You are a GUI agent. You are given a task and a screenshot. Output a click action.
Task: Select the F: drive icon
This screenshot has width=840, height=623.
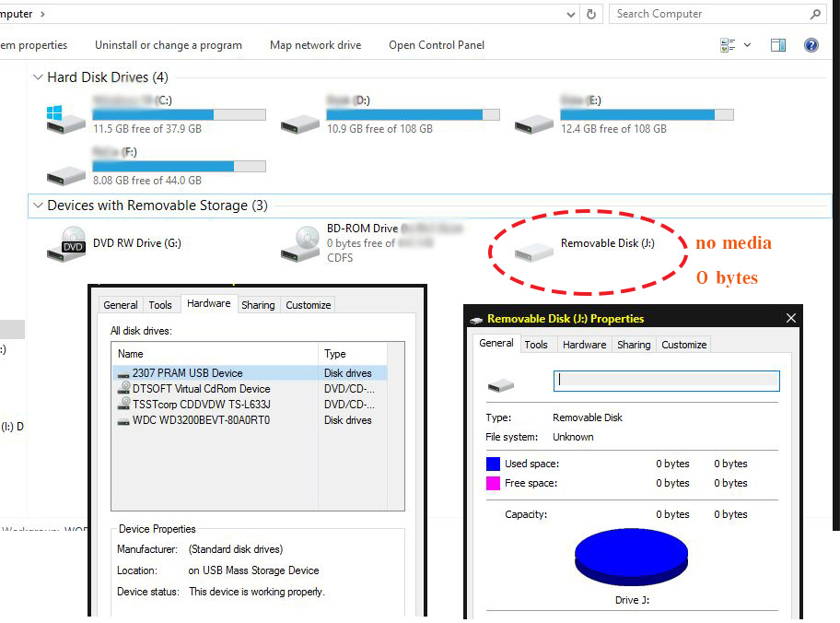[x=66, y=175]
